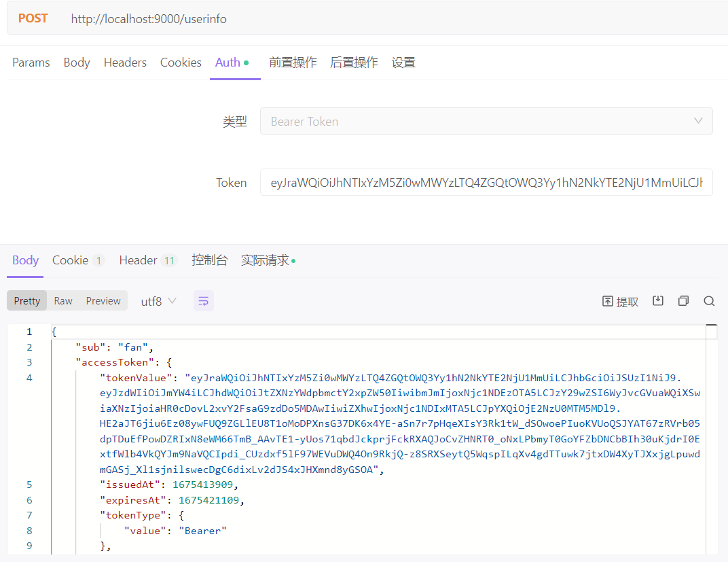Open the 前置操作 pre-request tab
Image resolution: width=728 pixels, height=562 pixels.
293,63
